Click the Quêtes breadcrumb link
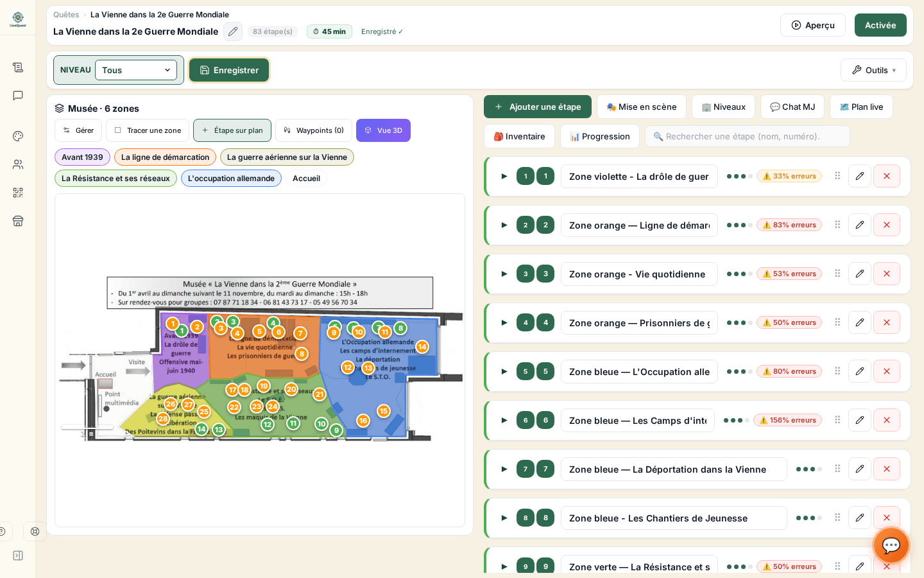This screenshot has width=924, height=578. [x=66, y=15]
